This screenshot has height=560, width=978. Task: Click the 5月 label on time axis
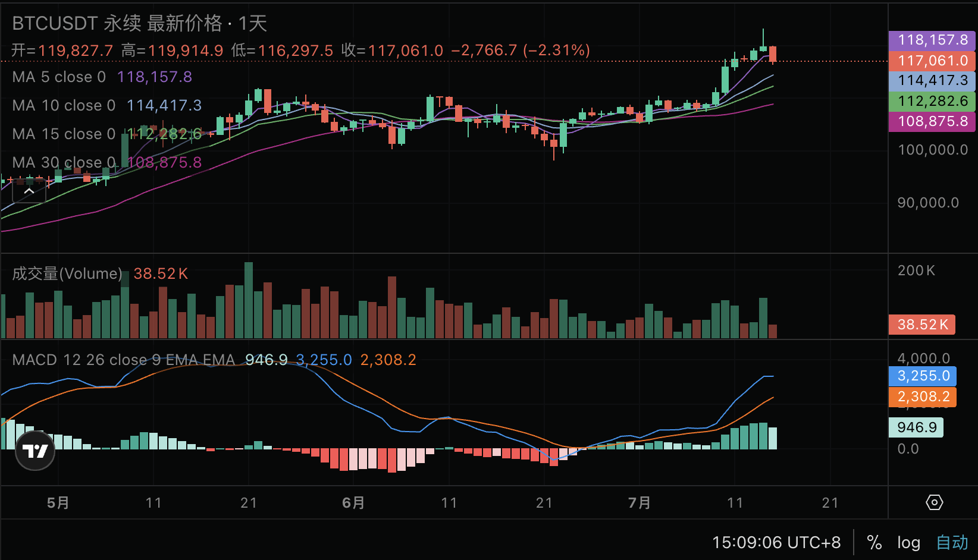point(58,503)
